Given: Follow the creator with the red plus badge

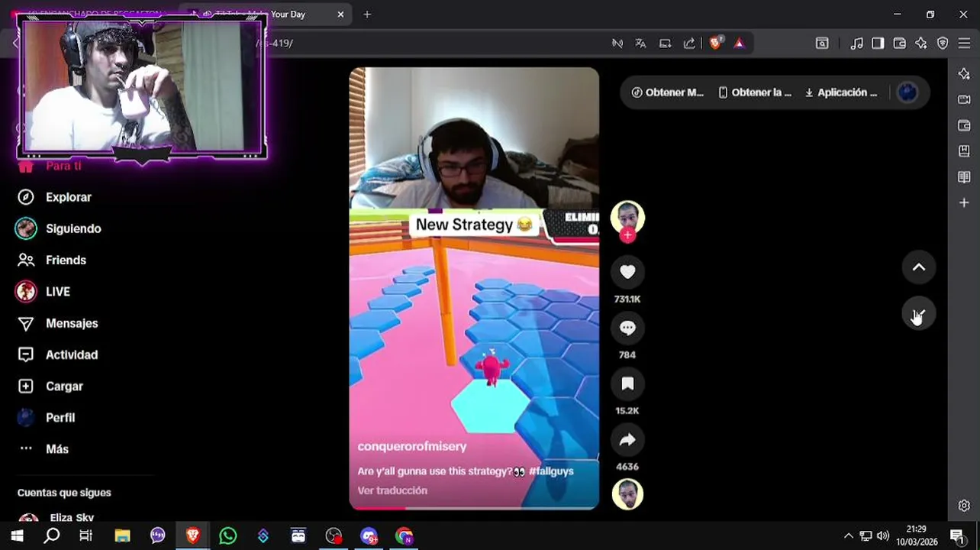Looking at the screenshot, I should [x=627, y=235].
